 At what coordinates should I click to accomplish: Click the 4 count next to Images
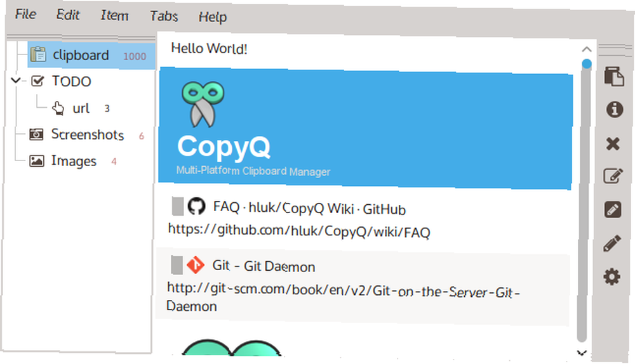(114, 162)
